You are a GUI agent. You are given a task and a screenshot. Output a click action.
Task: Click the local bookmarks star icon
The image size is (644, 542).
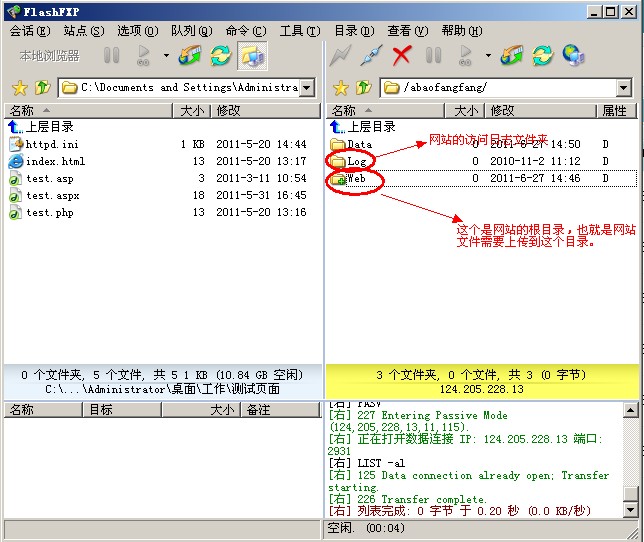pos(17,88)
